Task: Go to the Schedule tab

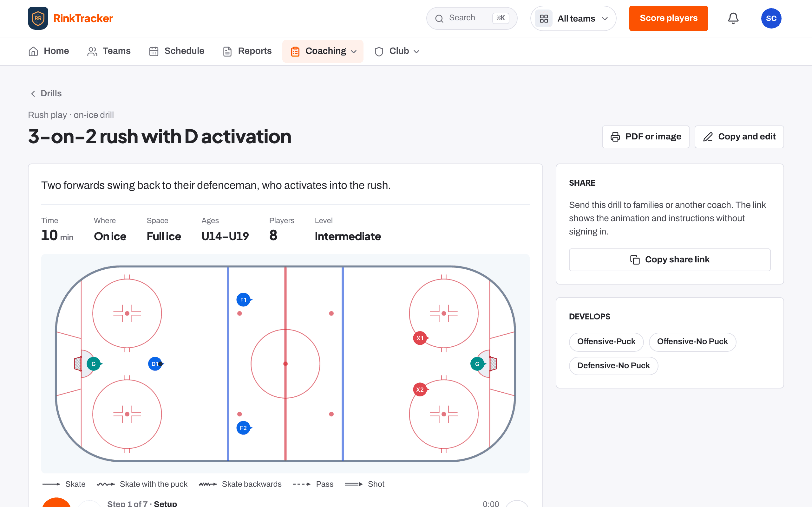Action: (177, 51)
